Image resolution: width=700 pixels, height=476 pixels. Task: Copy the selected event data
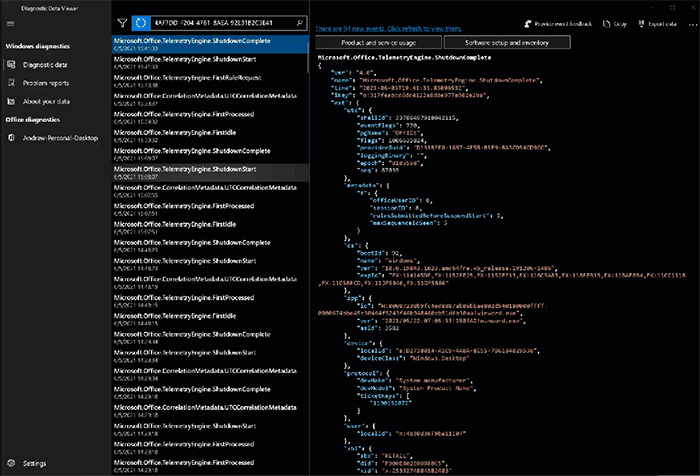(x=615, y=24)
